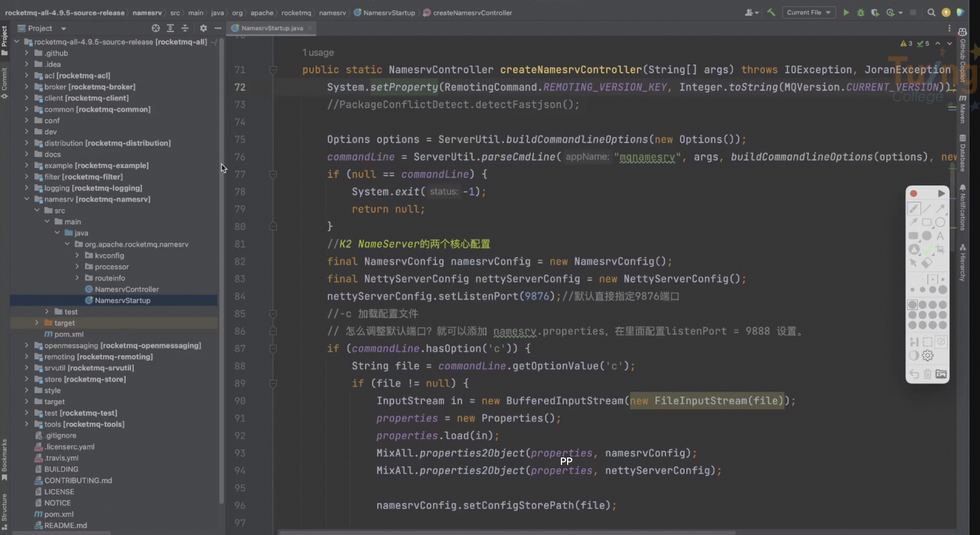Collapse all nodes in the Project panel toolbar
980x535 pixels.
click(x=185, y=28)
